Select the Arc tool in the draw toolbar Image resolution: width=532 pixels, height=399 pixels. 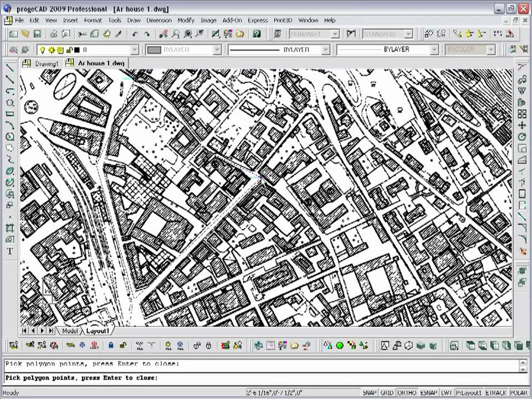point(10,125)
